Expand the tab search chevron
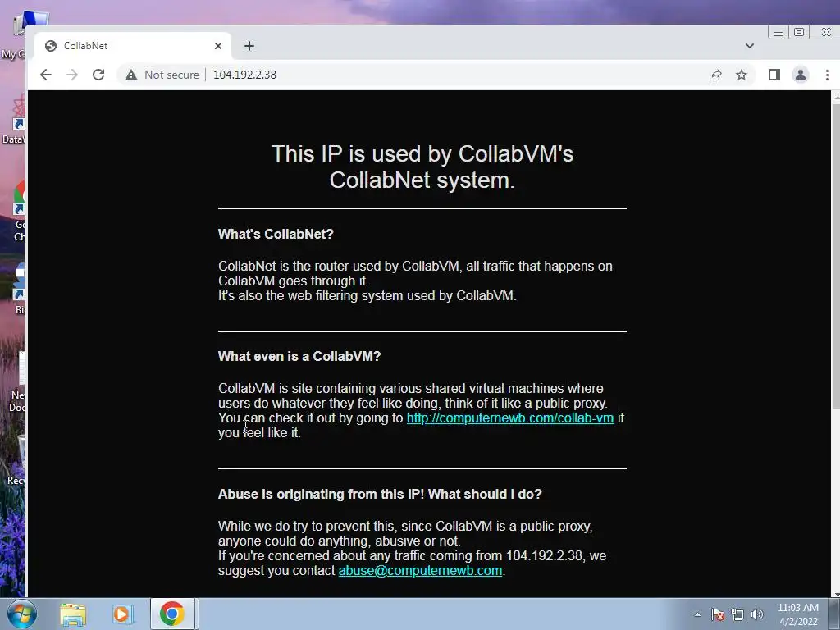 [750, 46]
